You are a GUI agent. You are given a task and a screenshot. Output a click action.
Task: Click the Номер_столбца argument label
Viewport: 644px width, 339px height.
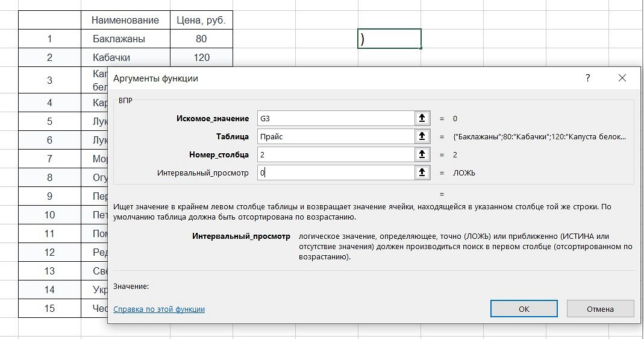coord(219,154)
